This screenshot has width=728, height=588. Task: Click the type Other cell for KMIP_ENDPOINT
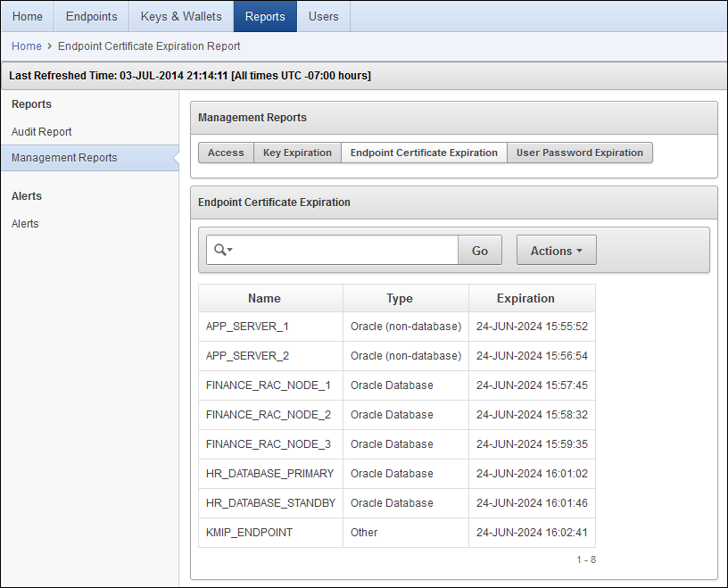tap(406, 533)
